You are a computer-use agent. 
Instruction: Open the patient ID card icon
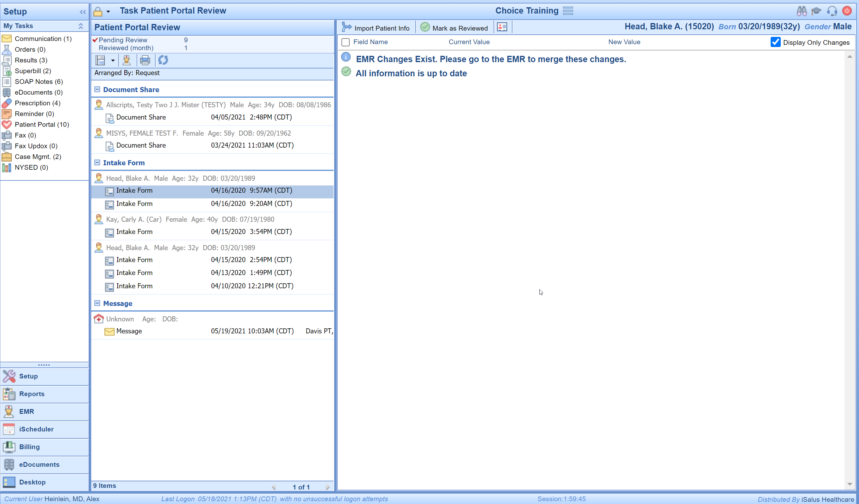pos(502,27)
